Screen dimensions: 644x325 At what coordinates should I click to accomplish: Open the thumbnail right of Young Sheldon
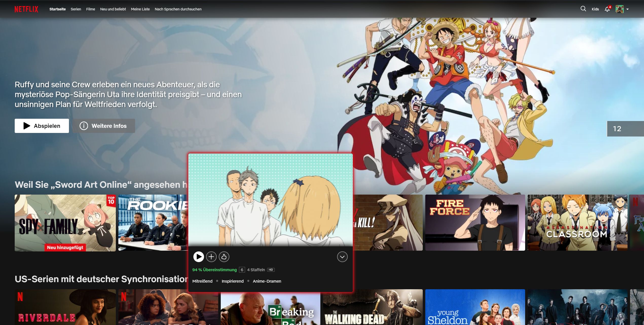click(577, 307)
